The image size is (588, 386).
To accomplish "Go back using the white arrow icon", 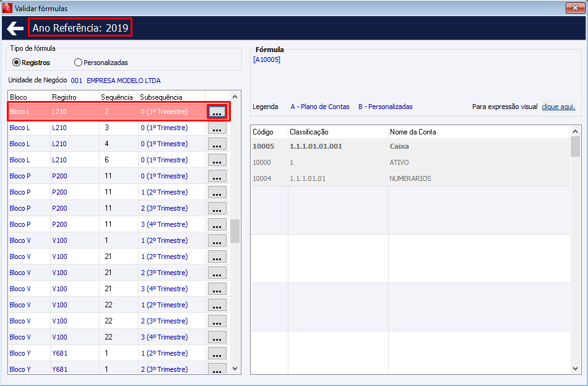I will coord(15,28).
